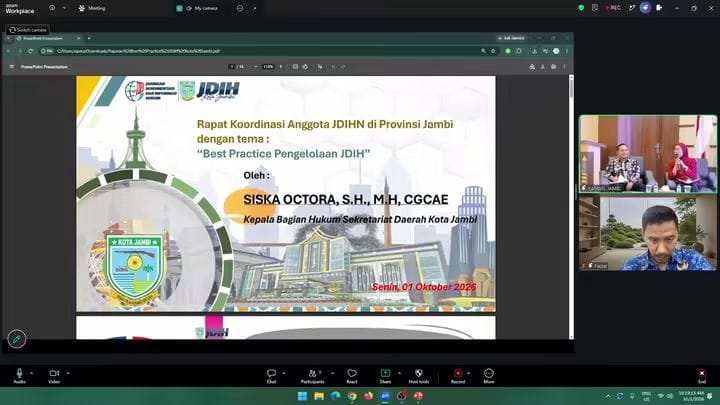This screenshot has width=720, height=405.
Task: Open the Zoom app icon in taskbar
Action: 385,396
